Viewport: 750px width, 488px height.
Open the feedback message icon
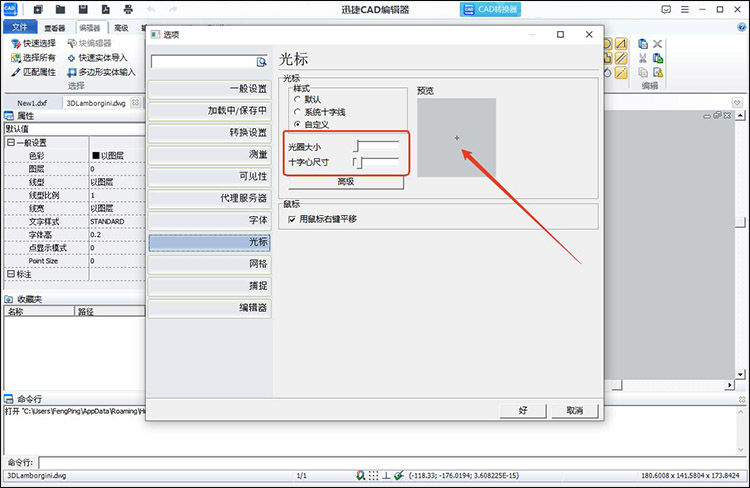tap(666, 9)
